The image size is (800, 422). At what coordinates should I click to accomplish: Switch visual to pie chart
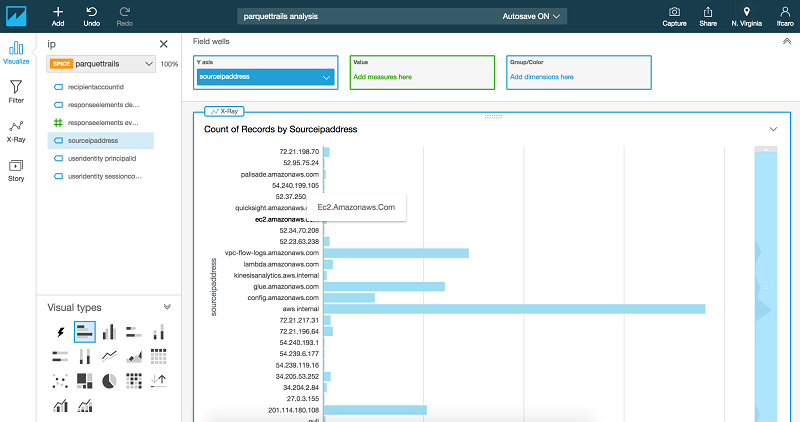(109, 381)
